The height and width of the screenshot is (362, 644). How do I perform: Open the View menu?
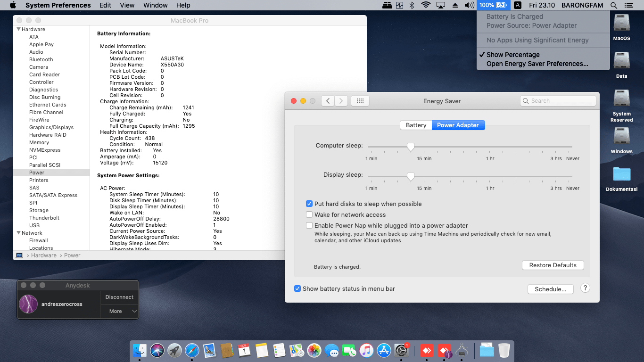(127, 5)
